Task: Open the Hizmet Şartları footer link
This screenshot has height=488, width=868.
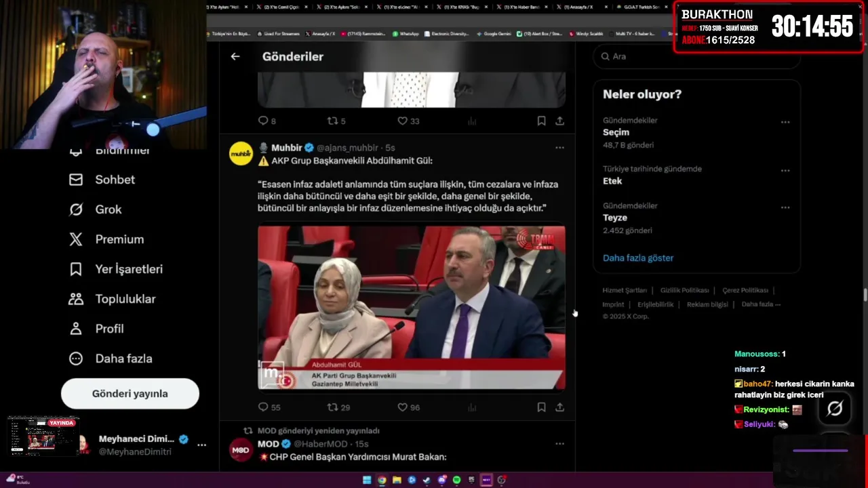Action: point(625,290)
